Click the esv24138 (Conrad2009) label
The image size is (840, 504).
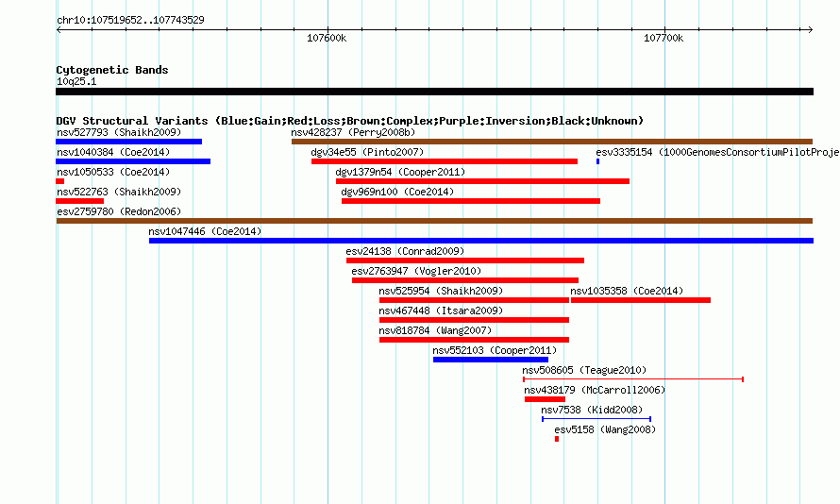click(405, 251)
